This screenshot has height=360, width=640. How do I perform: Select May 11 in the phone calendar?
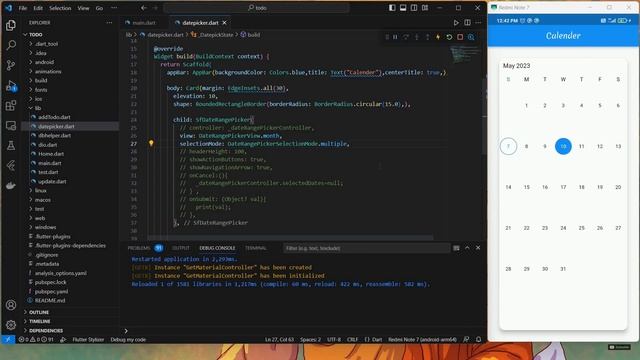pyautogui.click(x=582, y=146)
